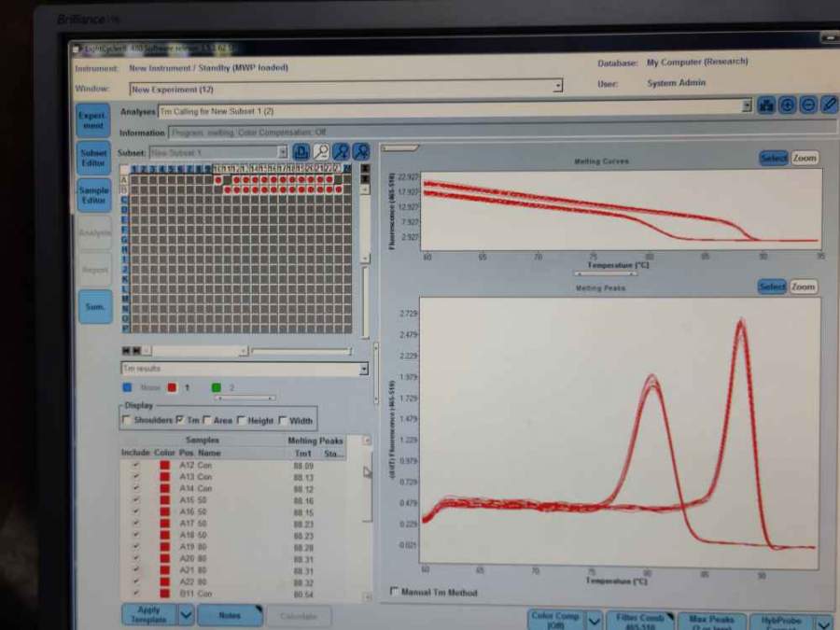840x630 pixels.
Task: Open the Experiment module button
Action: pyautogui.click(x=93, y=120)
